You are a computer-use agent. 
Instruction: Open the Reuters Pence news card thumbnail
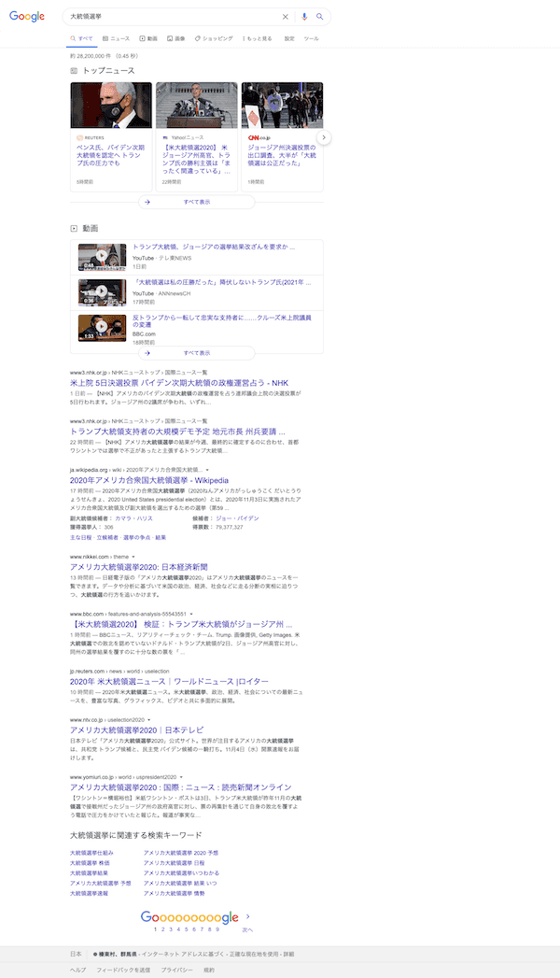click(x=111, y=105)
